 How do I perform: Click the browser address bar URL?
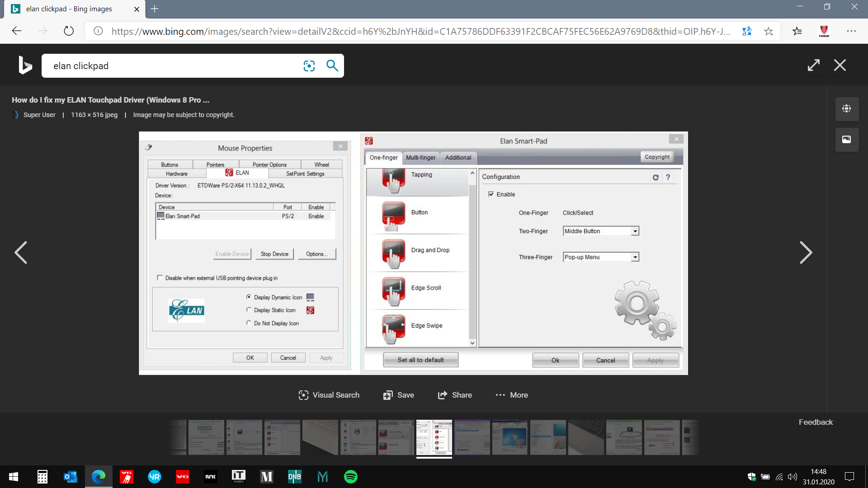pyautogui.click(x=420, y=31)
